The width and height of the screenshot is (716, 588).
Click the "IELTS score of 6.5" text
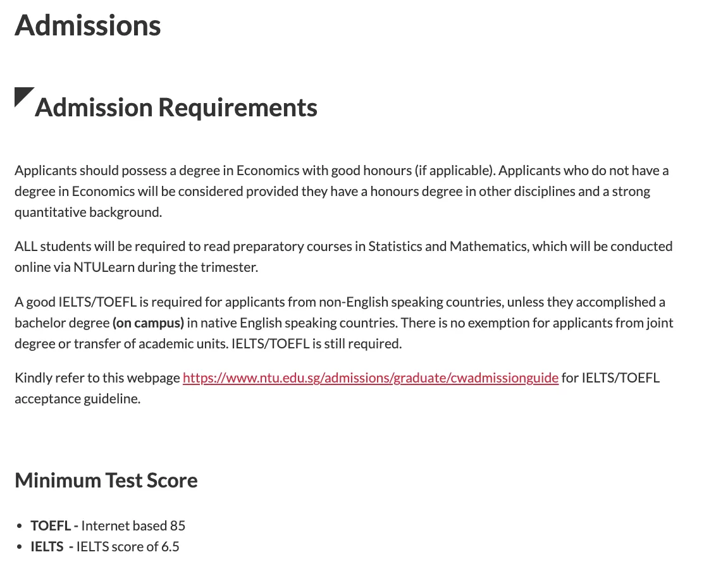[128, 547]
